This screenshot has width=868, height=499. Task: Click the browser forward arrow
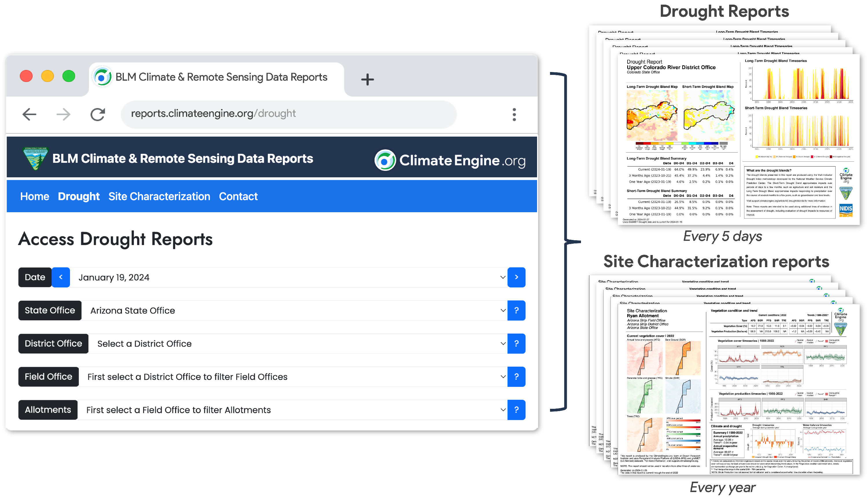[63, 114]
